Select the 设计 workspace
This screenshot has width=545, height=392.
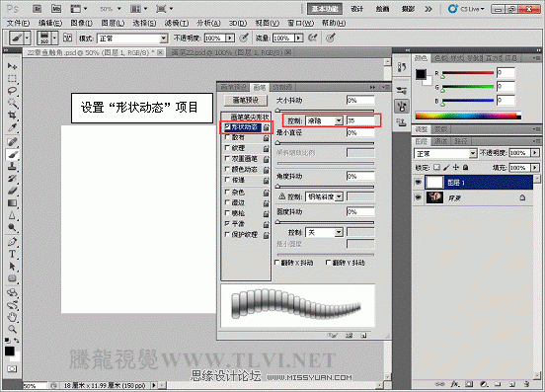[x=357, y=9]
